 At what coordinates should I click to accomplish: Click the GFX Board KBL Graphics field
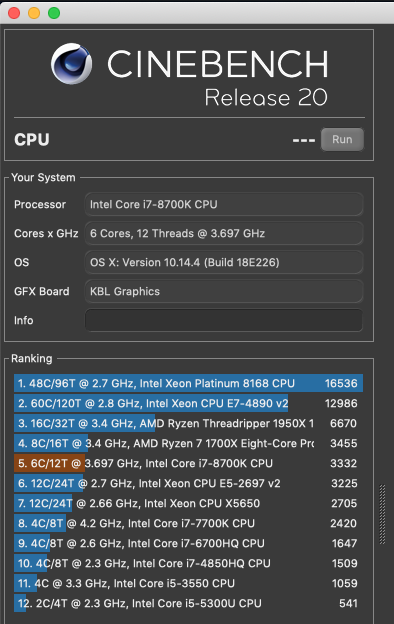[x=224, y=291]
